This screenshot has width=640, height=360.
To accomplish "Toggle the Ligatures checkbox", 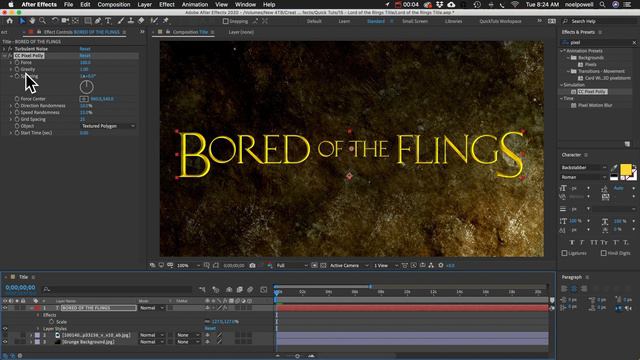I will [x=564, y=253].
